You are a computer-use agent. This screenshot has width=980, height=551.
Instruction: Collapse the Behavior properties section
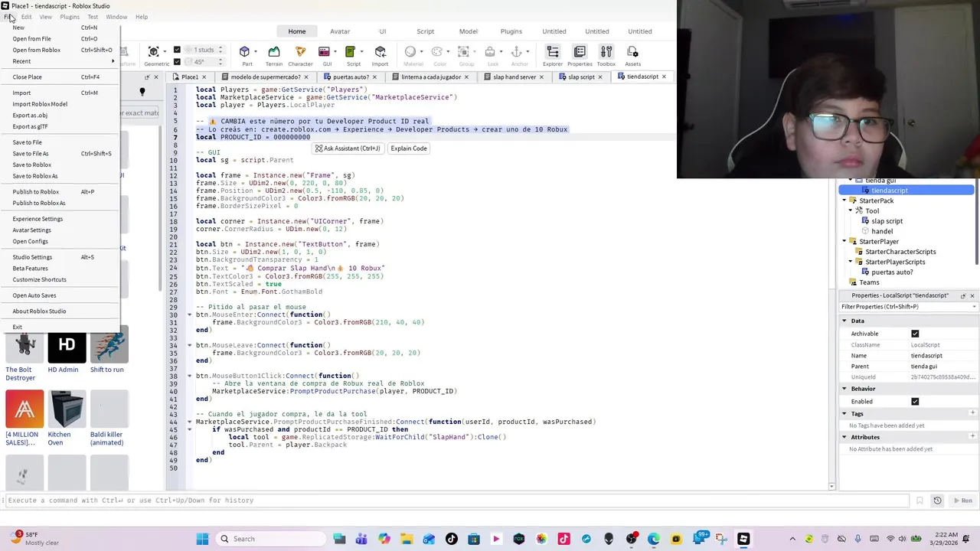coord(844,389)
